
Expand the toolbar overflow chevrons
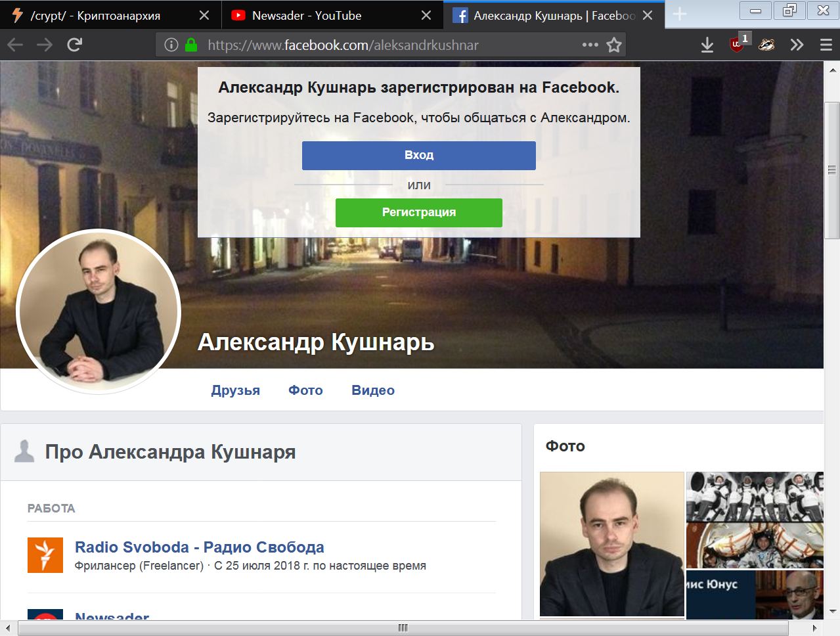pos(797,45)
